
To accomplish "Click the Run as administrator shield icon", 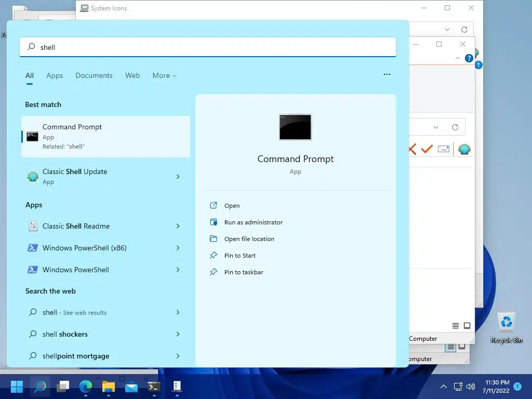I will pos(214,222).
